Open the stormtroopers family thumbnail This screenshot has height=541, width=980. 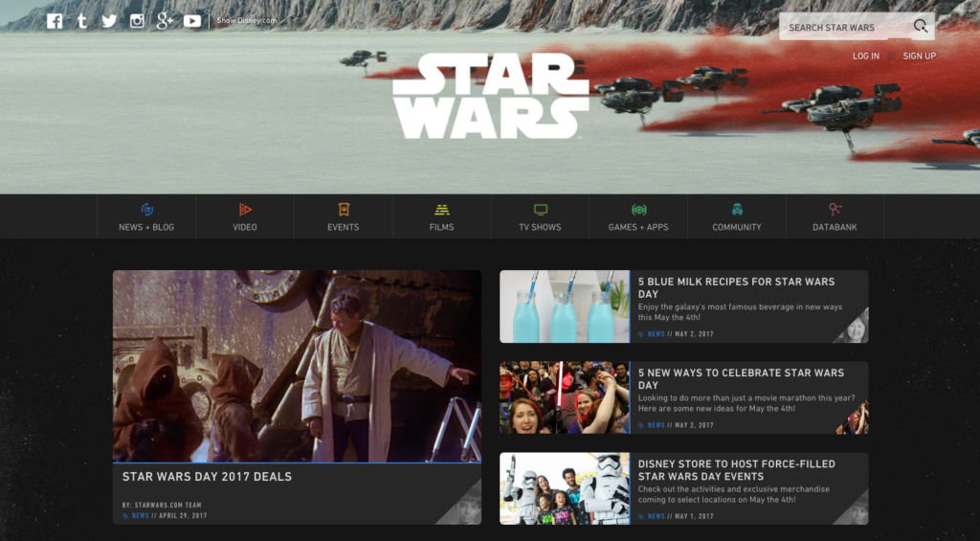click(x=565, y=488)
